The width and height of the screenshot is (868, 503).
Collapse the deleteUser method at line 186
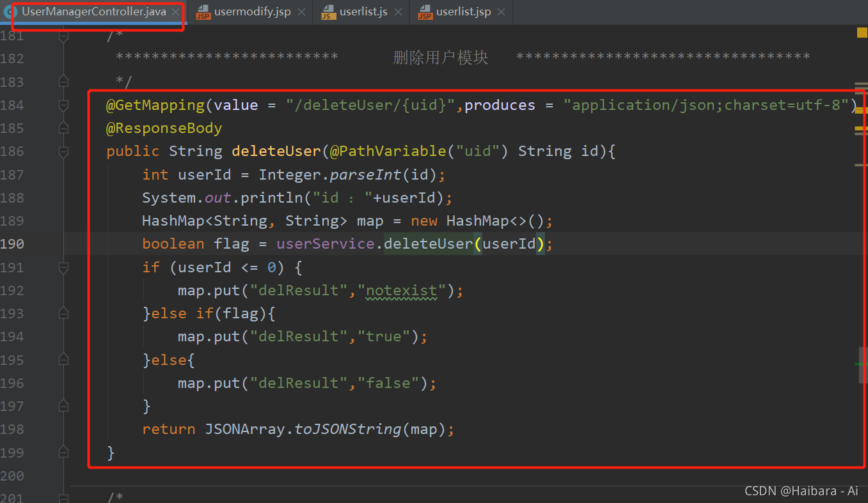[x=63, y=151]
